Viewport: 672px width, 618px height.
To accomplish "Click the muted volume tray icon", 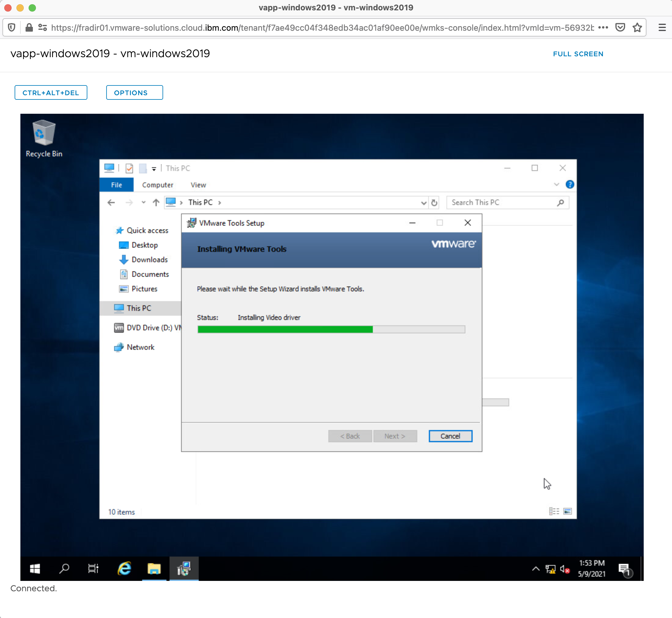I will (x=564, y=569).
